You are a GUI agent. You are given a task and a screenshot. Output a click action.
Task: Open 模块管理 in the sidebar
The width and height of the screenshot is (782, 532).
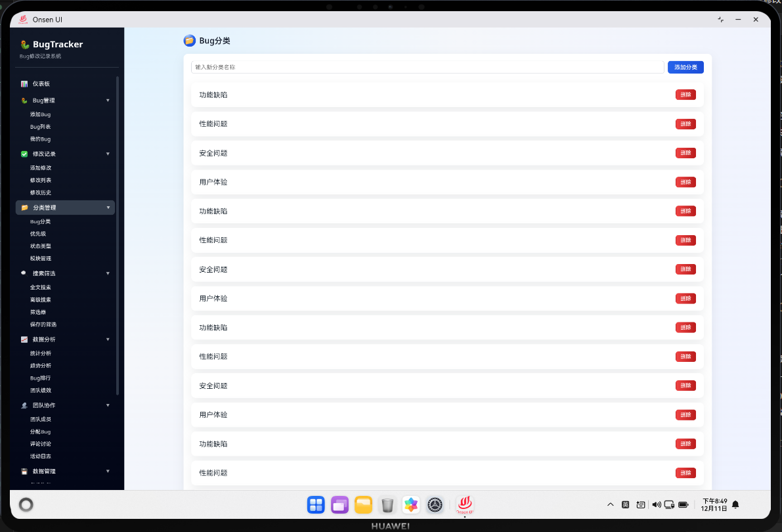click(41, 259)
